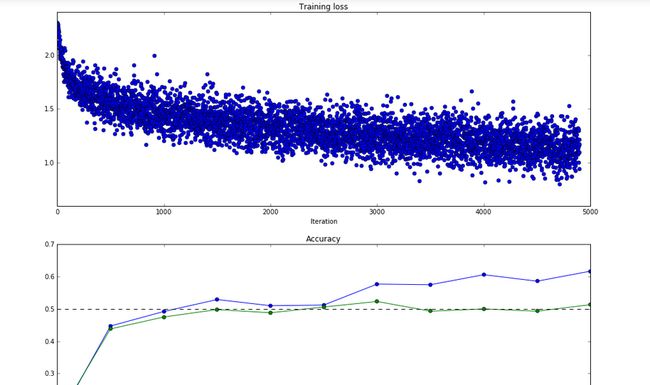Click the 4000 tick label on iteration axis
The height and width of the screenshot is (385, 650).
[483, 212]
